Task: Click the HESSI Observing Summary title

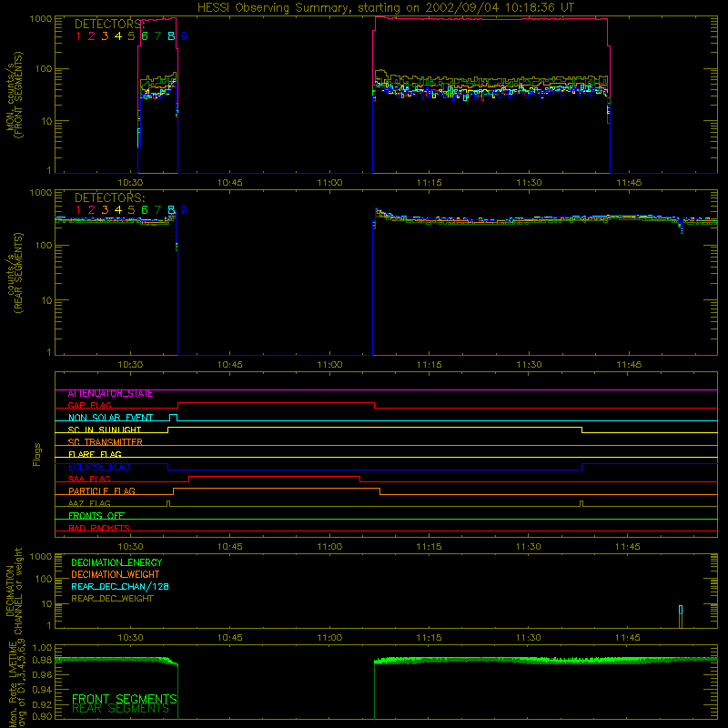Action: tap(385, 8)
